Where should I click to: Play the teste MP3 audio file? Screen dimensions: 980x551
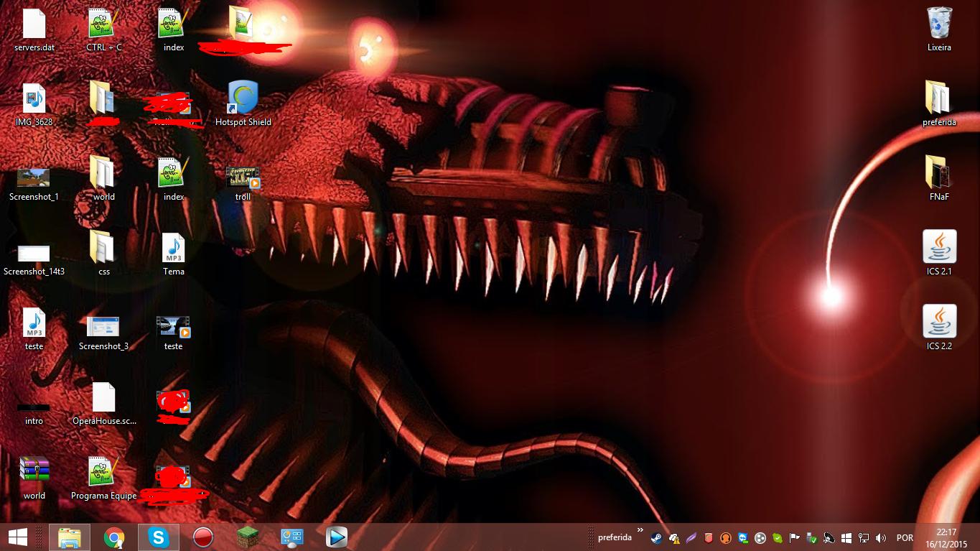pyautogui.click(x=34, y=328)
